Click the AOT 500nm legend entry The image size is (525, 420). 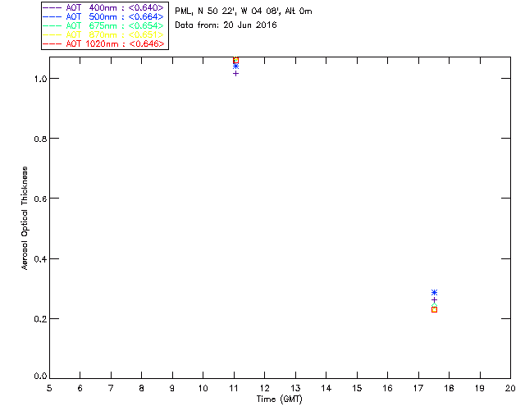coord(103,16)
